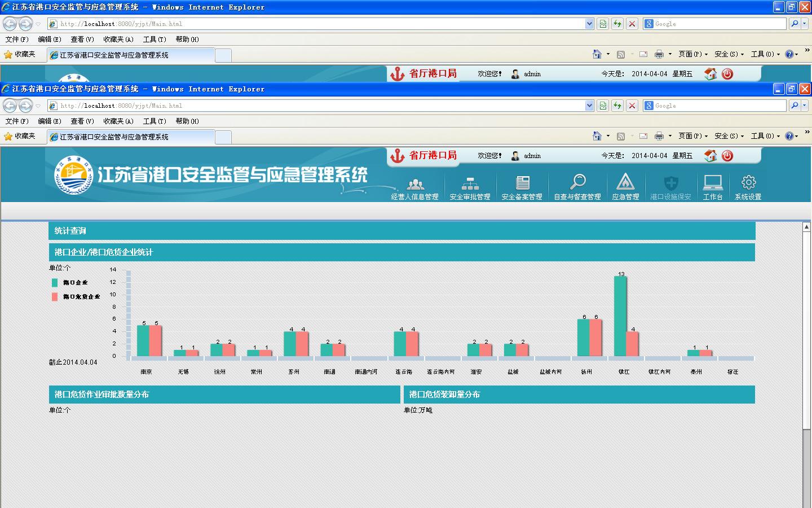The height and width of the screenshot is (508, 812).
Task: Click the 收藏夹 favorites button in the lower window
Action: [20, 136]
